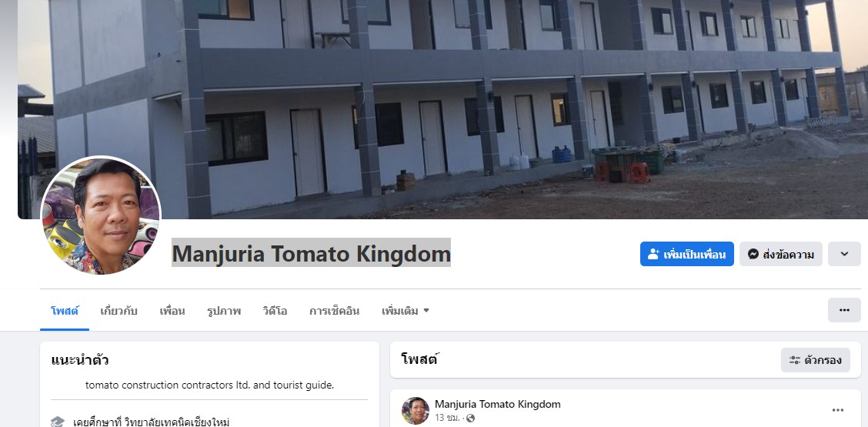Click the ส่งข้อความ button
The height and width of the screenshot is (427, 868).
[x=780, y=254]
